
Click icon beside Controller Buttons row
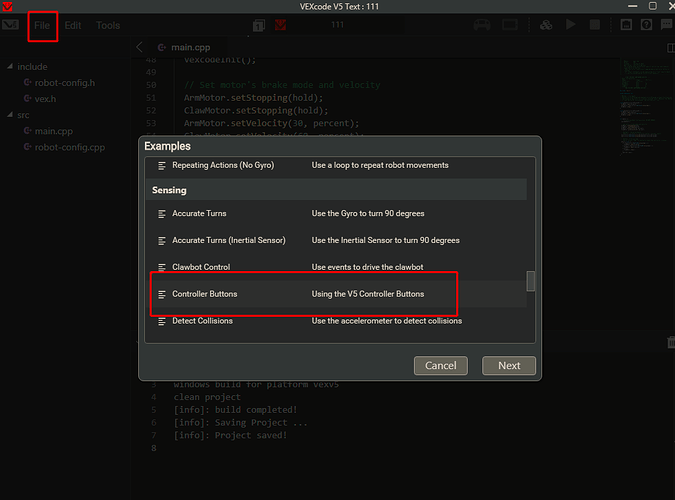pos(162,295)
